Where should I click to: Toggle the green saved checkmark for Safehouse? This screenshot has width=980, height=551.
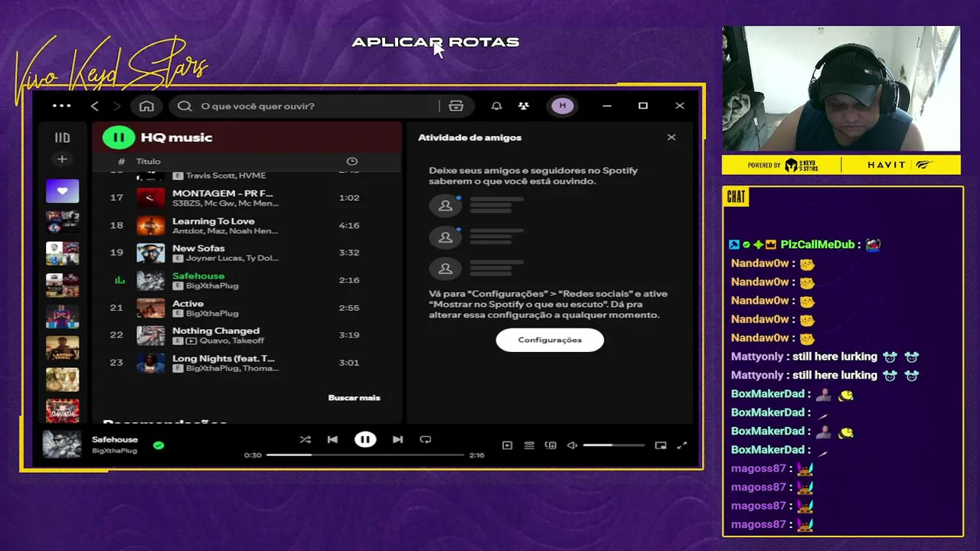pyautogui.click(x=158, y=445)
